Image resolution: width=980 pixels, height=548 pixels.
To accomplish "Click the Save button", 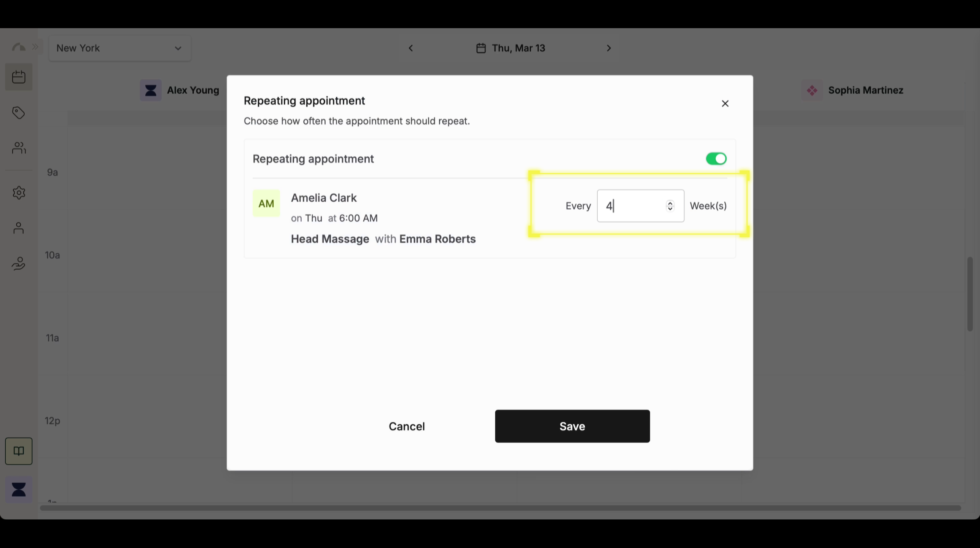I will (x=572, y=426).
